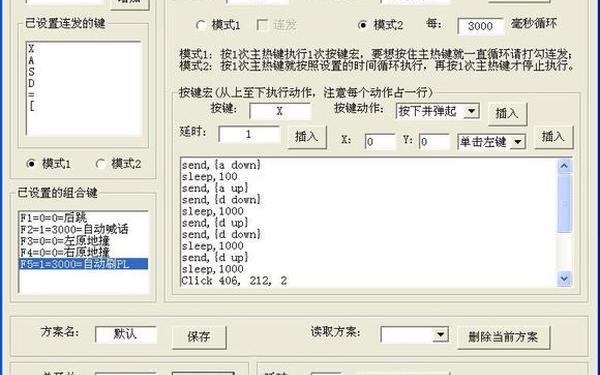600x375 pixels.
Task: Click the 按键 field containing X
Action: [280, 111]
